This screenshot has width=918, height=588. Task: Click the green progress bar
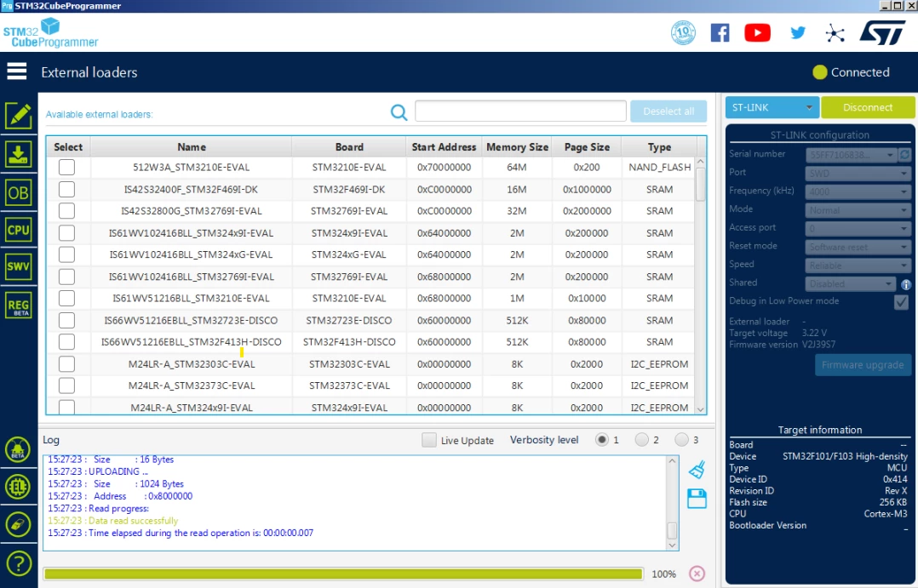344,574
